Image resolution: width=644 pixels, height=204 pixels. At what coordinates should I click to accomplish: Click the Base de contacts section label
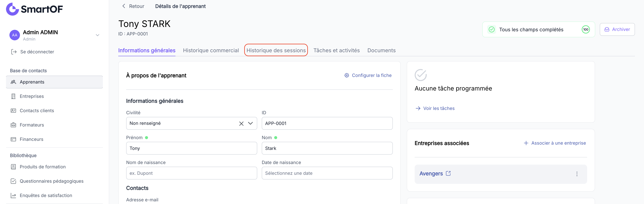28,71
